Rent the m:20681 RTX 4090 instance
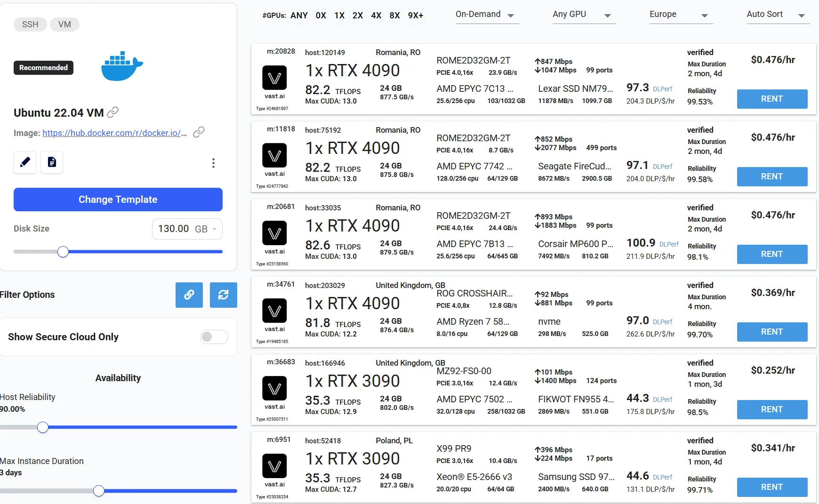The height and width of the screenshot is (504, 819). point(772,254)
